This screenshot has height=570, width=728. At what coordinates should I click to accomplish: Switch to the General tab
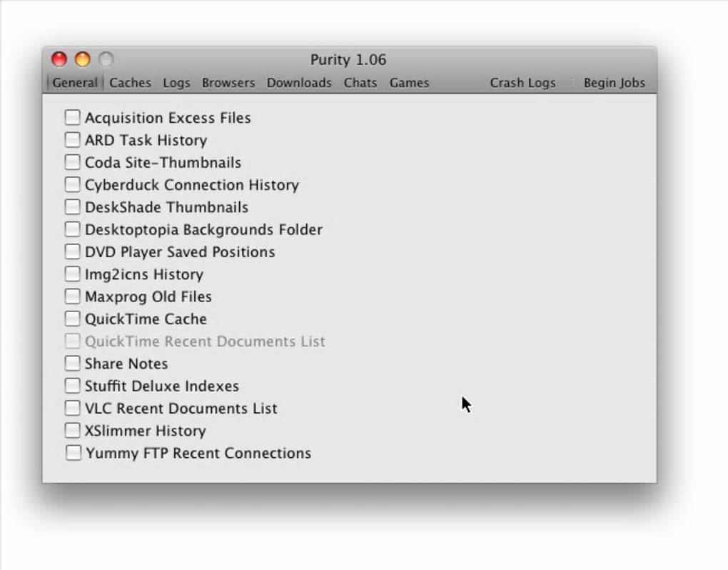tap(75, 83)
